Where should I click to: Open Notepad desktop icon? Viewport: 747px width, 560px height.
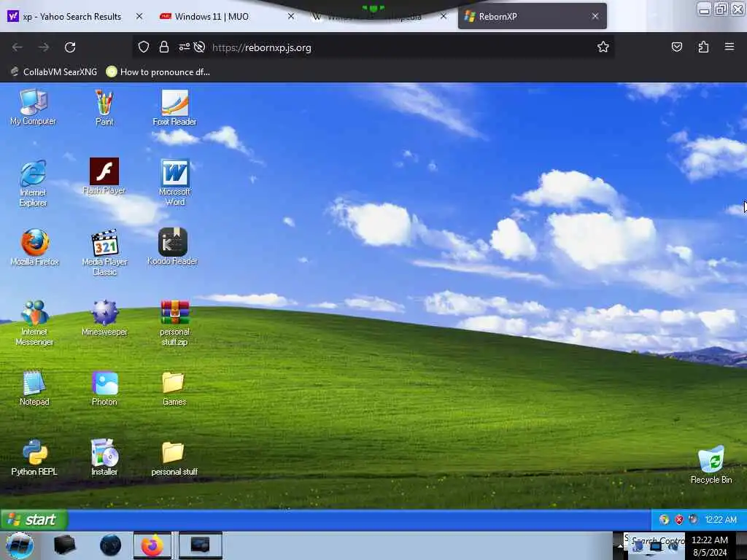34,388
